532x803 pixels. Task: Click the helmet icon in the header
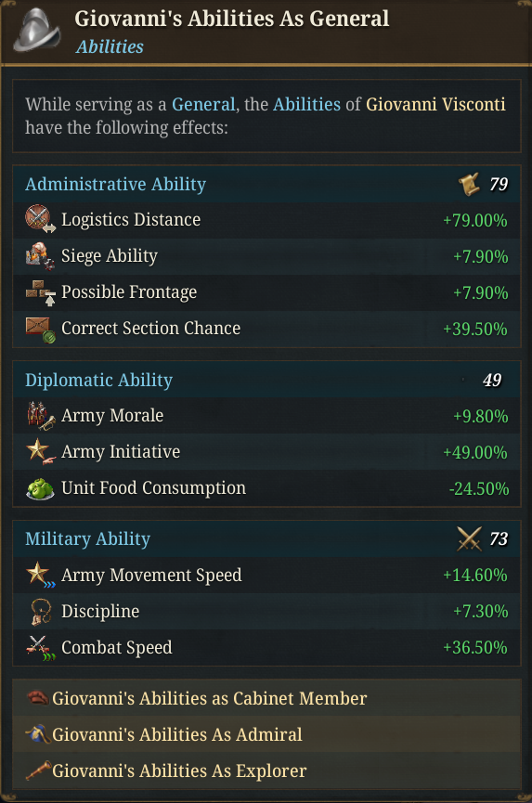(x=36, y=31)
